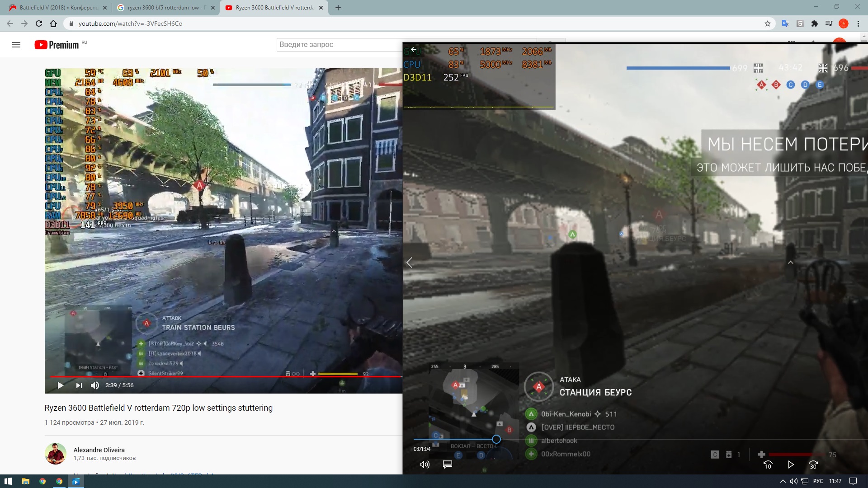The height and width of the screenshot is (488, 868).
Task: Skip forward 30 seconds in overlay player
Action: (x=813, y=465)
